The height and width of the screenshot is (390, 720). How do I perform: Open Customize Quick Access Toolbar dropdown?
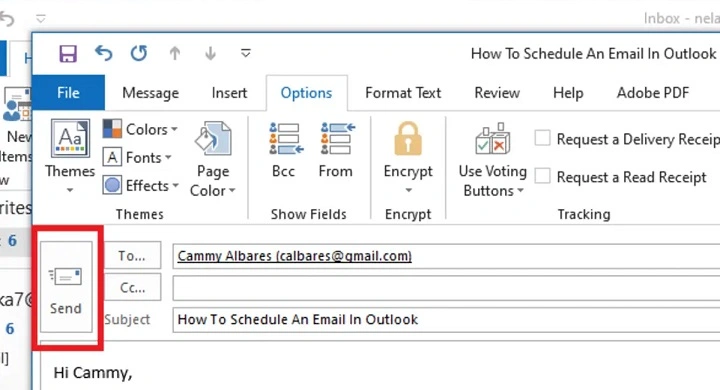click(x=246, y=53)
